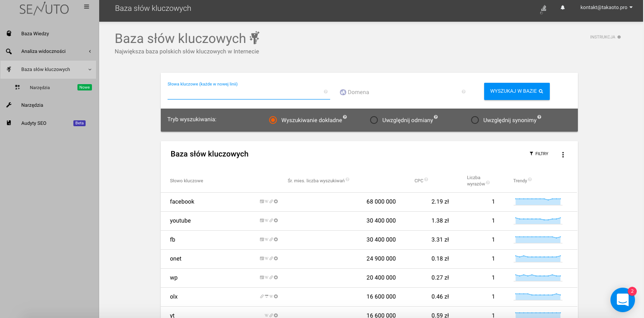This screenshot has height=318, width=644.
Task: Click the facebook keyword
Action: pyautogui.click(x=182, y=202)
